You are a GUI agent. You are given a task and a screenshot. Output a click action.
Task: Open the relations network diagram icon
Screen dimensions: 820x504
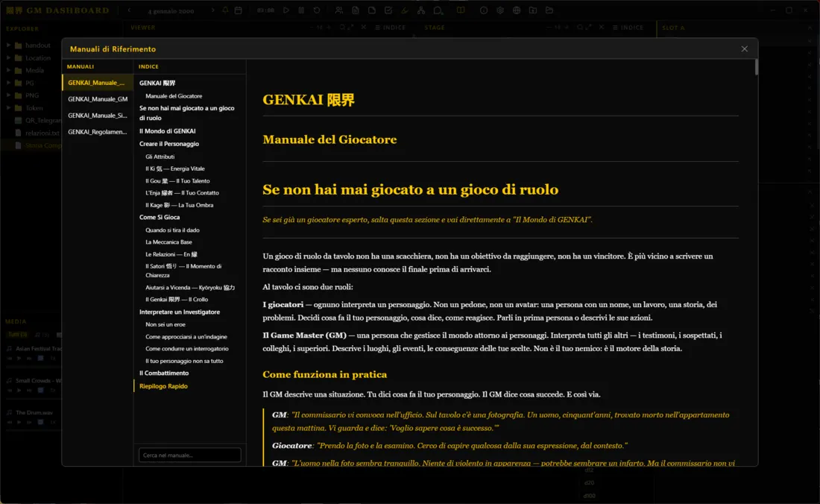420,9
